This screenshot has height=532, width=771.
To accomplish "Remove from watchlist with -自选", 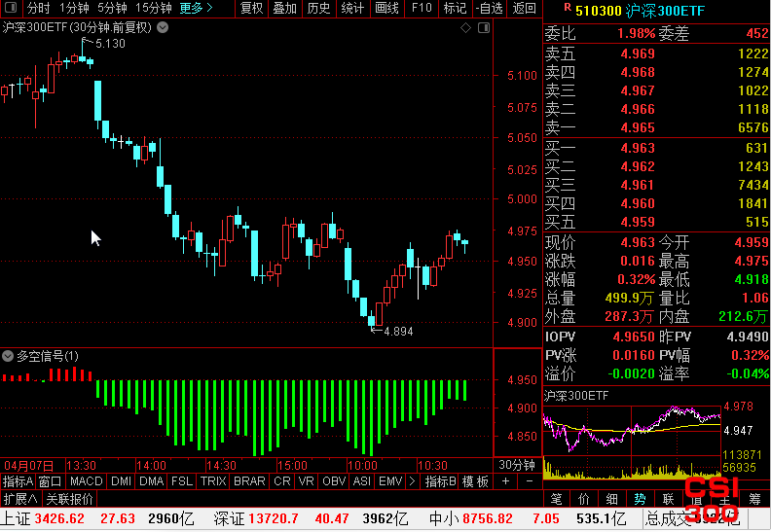I will [490, 8].
